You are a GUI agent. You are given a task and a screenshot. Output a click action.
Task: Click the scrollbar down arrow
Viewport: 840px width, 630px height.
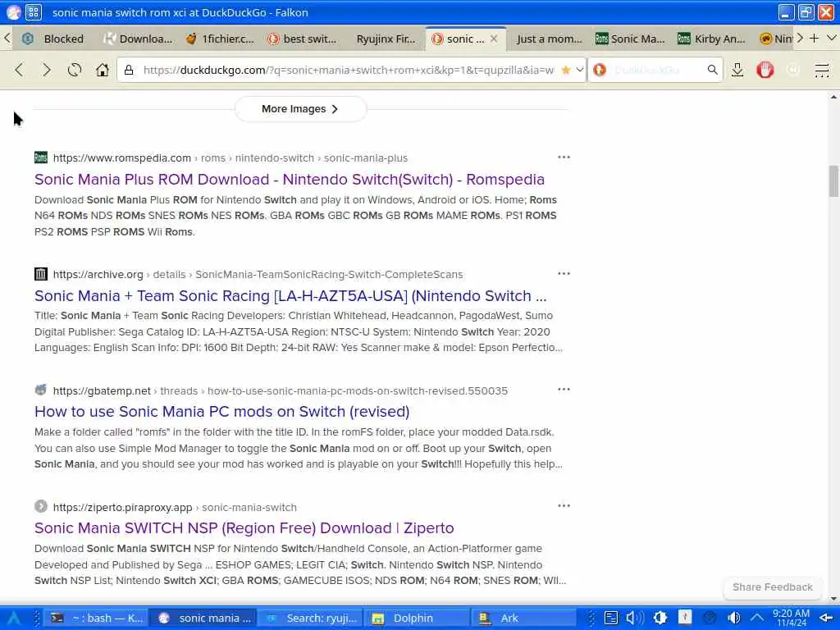pos(833,599)
